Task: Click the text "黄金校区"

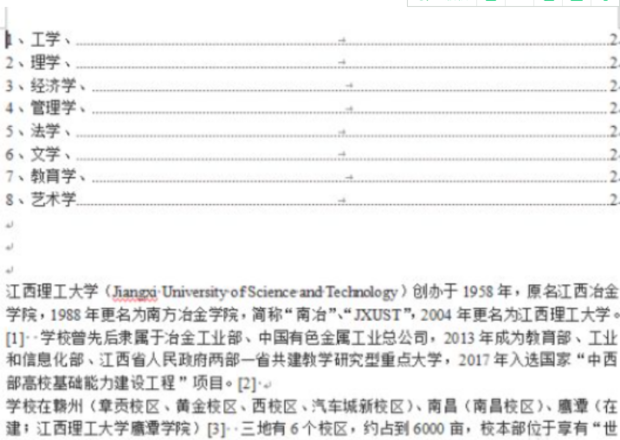Action: 206,406
